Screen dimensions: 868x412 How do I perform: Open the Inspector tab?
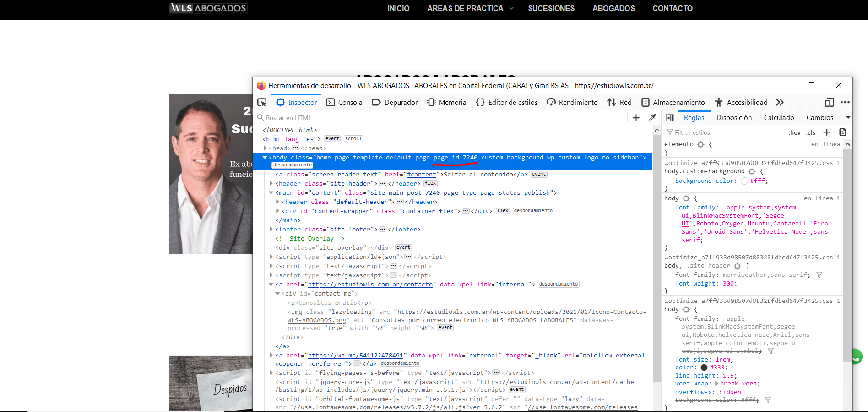(297, 102)
